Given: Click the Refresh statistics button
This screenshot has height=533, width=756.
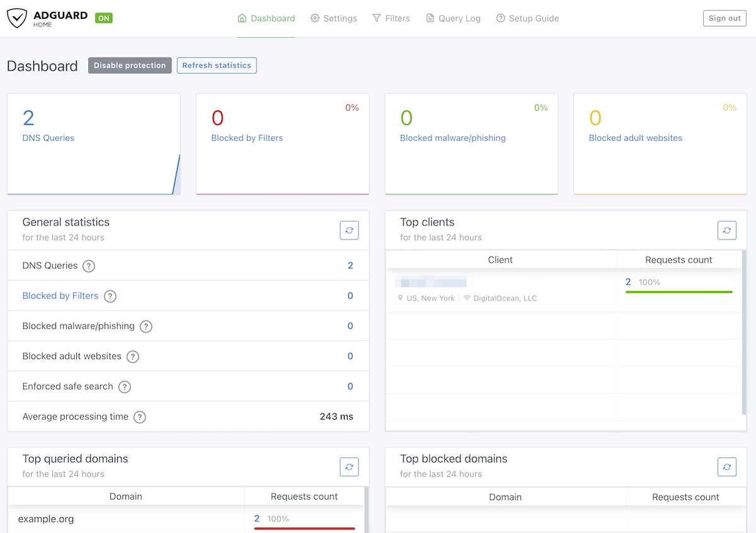Looking at the screenshot, I should [x=217, y=66].
